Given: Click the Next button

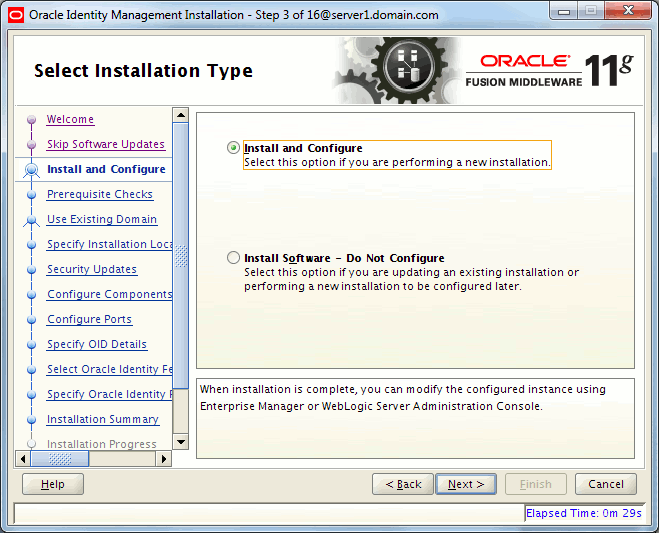Looking at the screenshot, I should (x=466, y=484).
